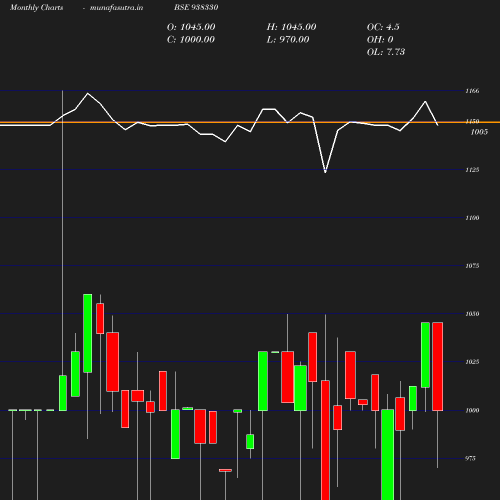
Task: Select the "OL: 7.73" reading
Action: [x=386, y=52]
